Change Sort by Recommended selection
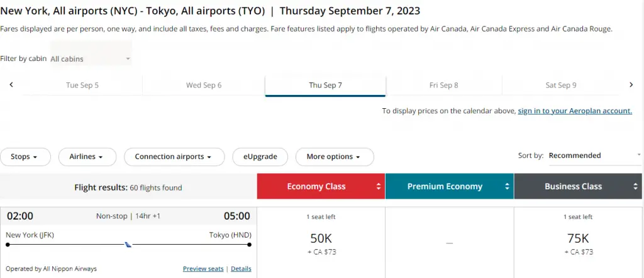 (595, 155)
